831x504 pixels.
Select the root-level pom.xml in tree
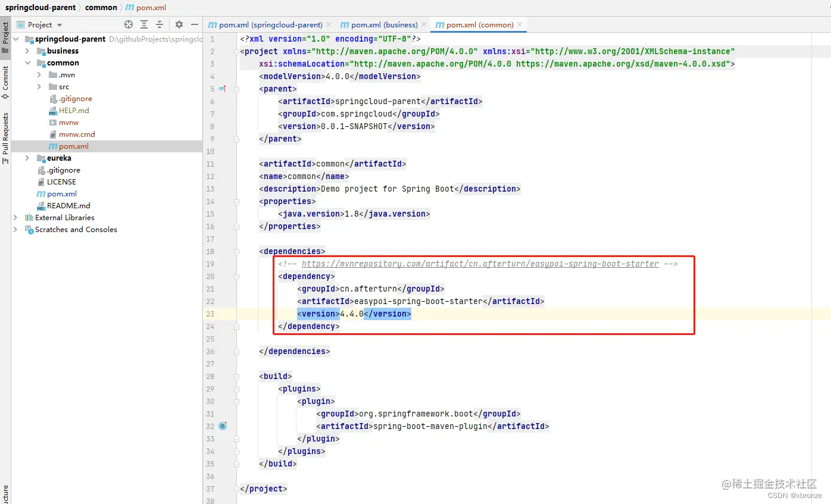point(62,194)
